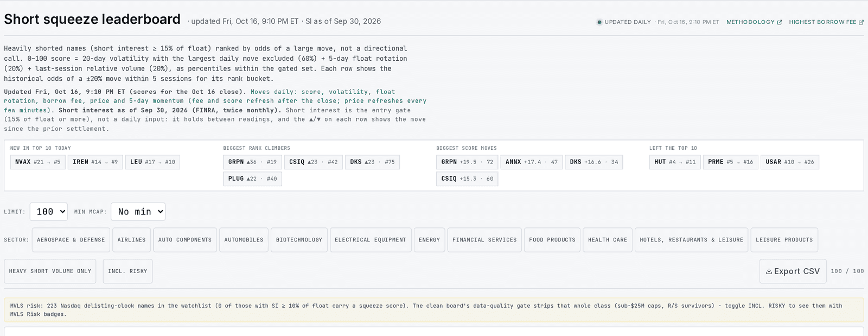
Task: Choose the Hotels, Restaurants & Leisure chip
Action: point(691,240)
